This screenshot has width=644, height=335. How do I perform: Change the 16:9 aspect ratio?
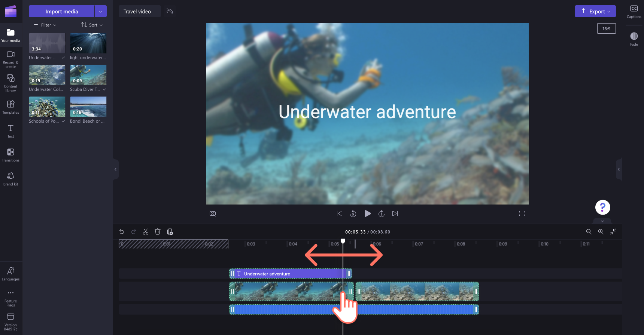click(606, 28)
